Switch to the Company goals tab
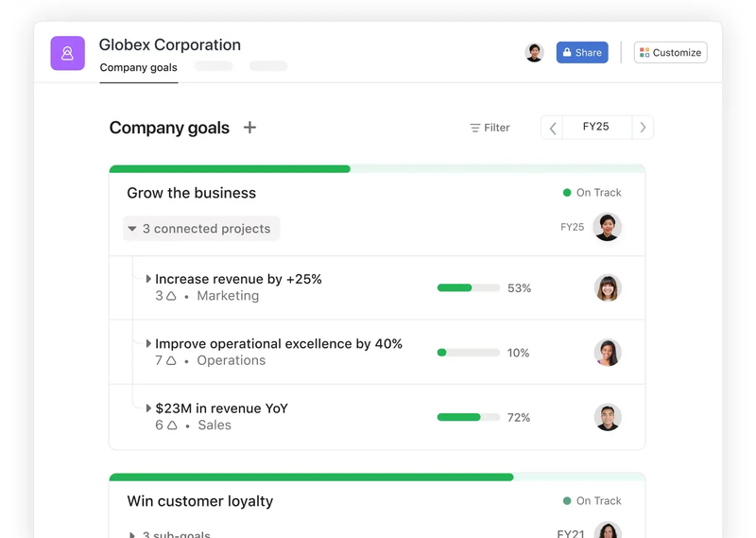The width and height of the screenshot is (756, 538). [x=138, y=67]
